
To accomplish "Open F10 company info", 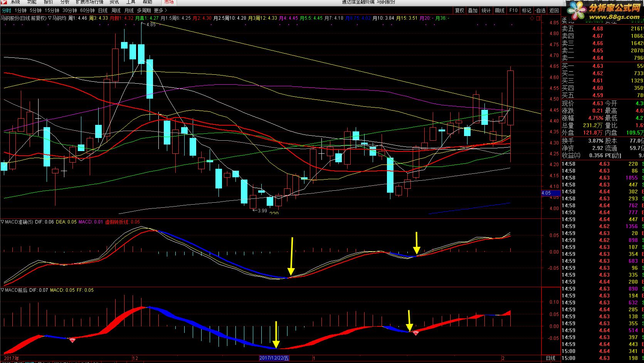I will coord(513,10).
